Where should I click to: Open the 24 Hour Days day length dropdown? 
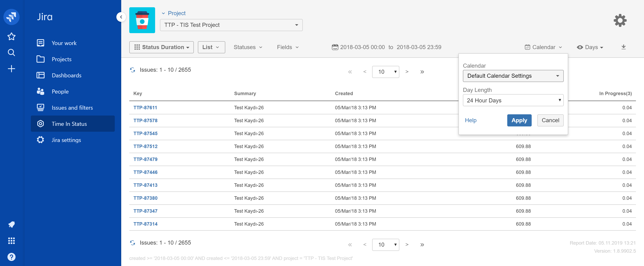(513, 100)
